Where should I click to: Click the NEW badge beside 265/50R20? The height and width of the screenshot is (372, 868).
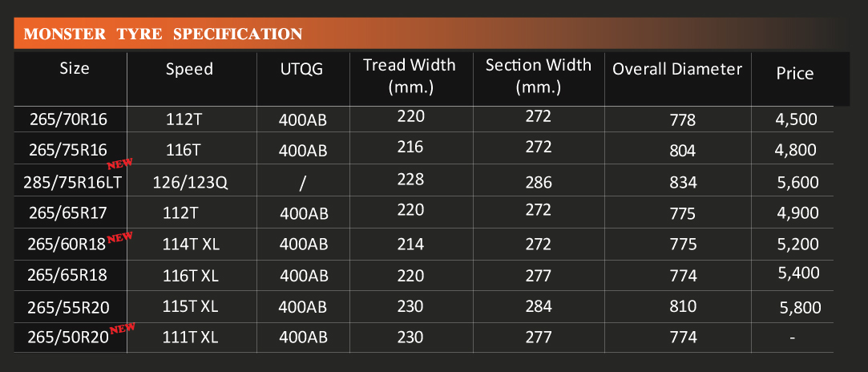click(x=121, y=328)
